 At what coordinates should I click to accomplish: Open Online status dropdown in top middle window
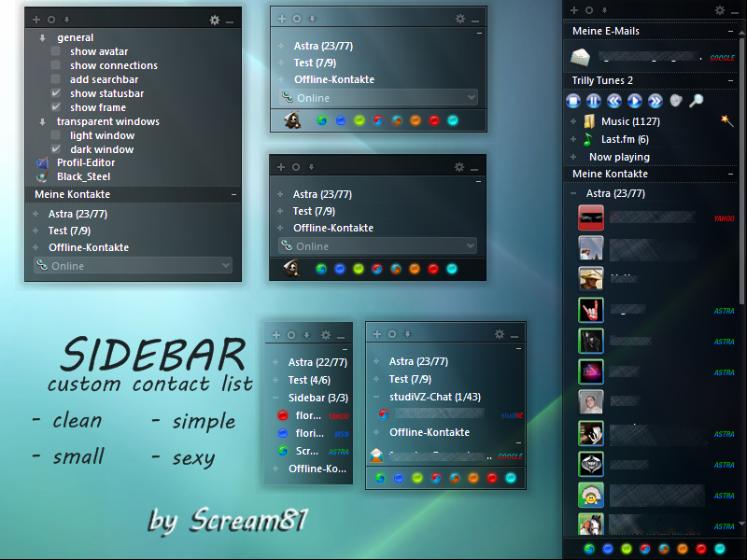pos(378,98)
